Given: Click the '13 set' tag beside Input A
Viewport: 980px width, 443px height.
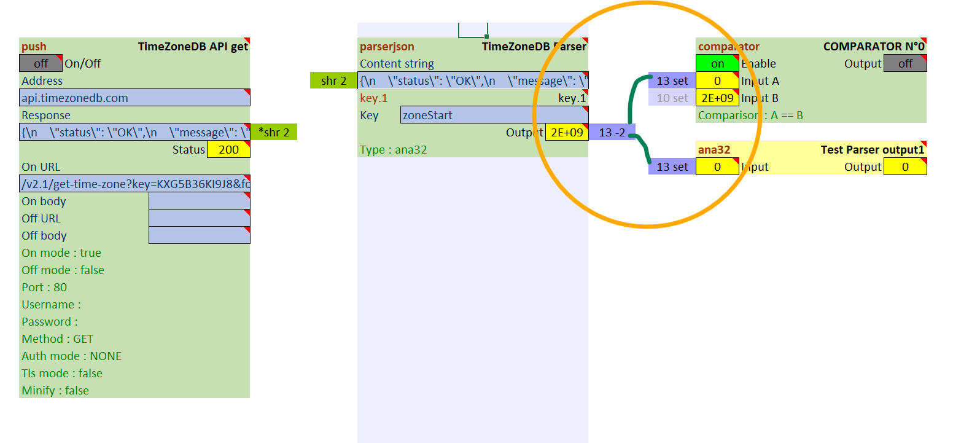Looking at the screenshot, I should [672, 80].
